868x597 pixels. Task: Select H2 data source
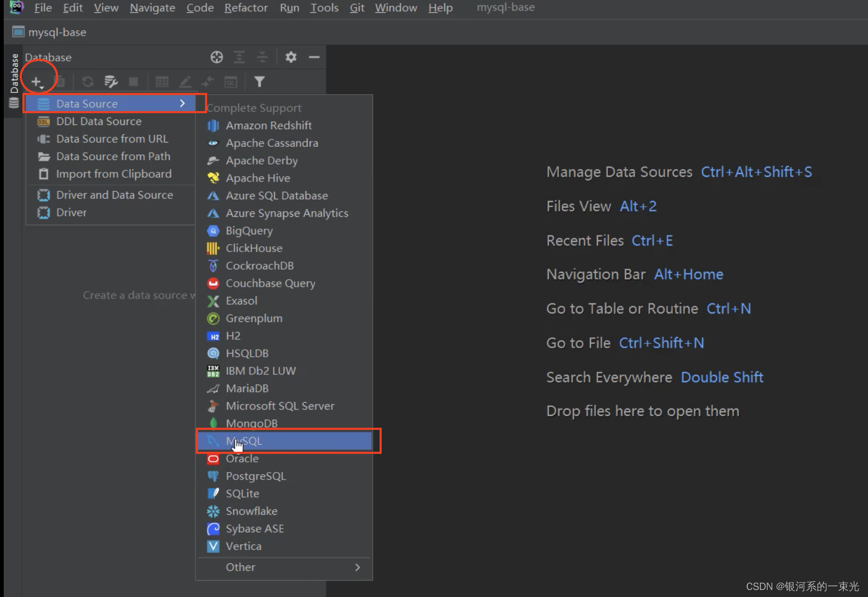(285, 336)
